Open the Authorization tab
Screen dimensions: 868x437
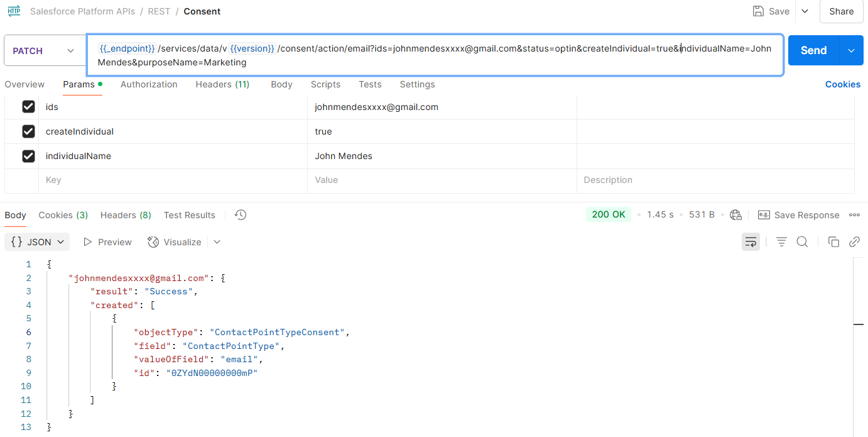pyautogui.click(x=149, y=84)
